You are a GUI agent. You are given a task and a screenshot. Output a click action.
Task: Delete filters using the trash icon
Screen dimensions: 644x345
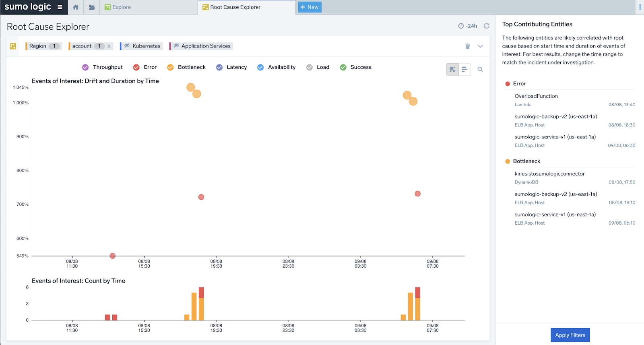pos(468,46)
